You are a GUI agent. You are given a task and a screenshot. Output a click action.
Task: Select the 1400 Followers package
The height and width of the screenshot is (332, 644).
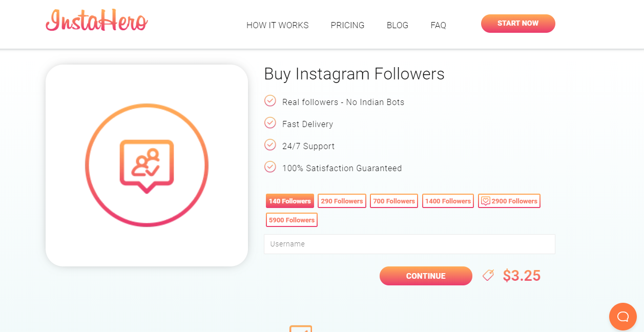[447, 201]
